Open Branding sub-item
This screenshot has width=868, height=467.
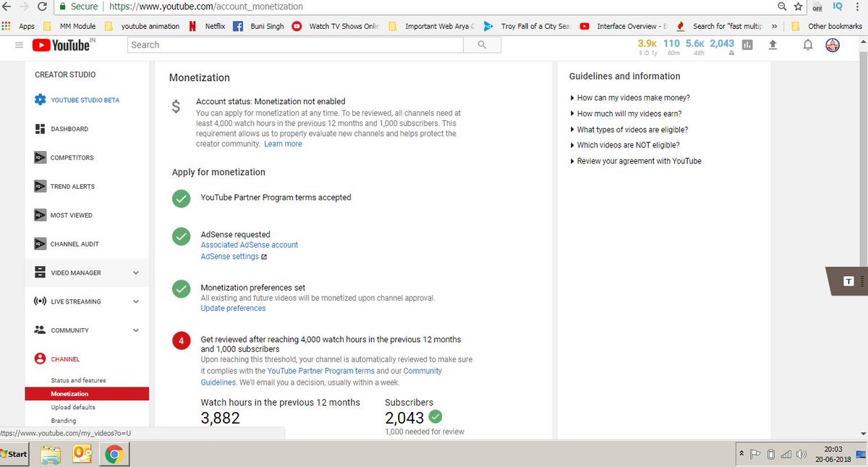pos(64,421)
